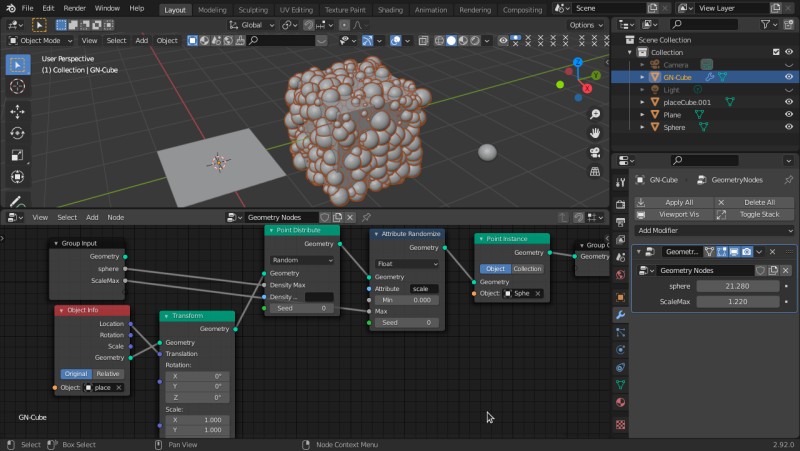
Task: Expand GN-Cube tree row in outliner
Action: coord(642,77)
